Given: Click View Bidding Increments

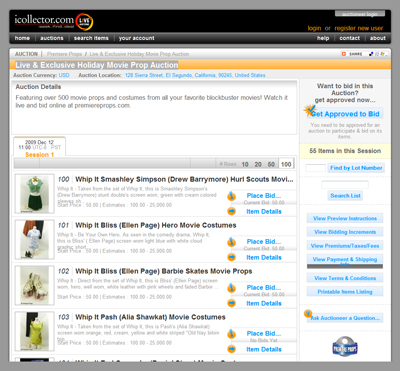Looking at the screenshot, I should point(345,232).
